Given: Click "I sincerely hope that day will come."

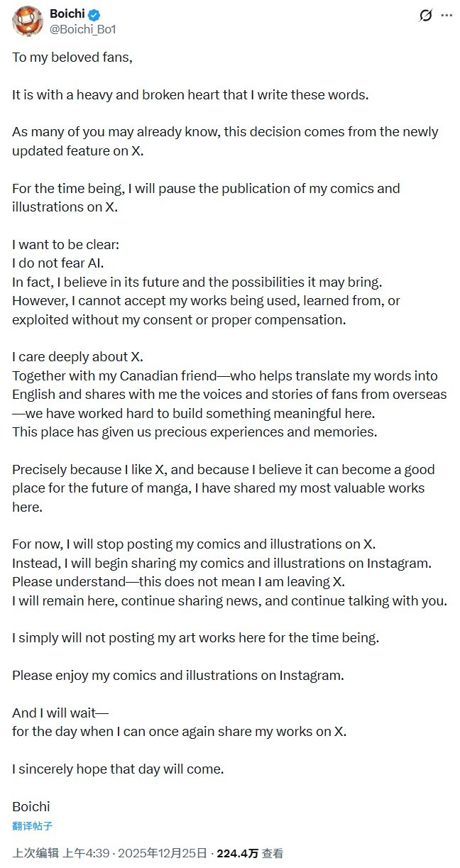Looking at the screenshot, I should click(118, 769).
